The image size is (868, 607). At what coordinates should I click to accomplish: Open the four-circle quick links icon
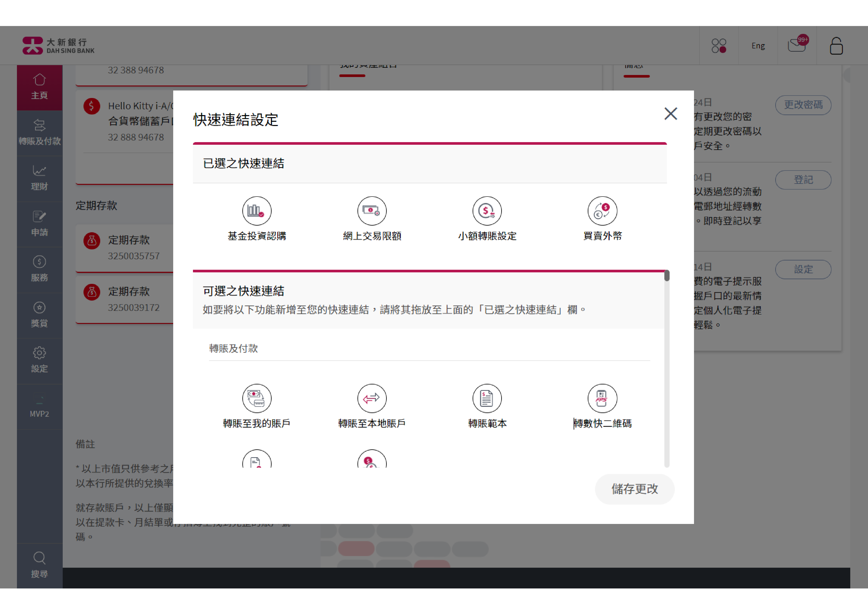pos(719,46)
